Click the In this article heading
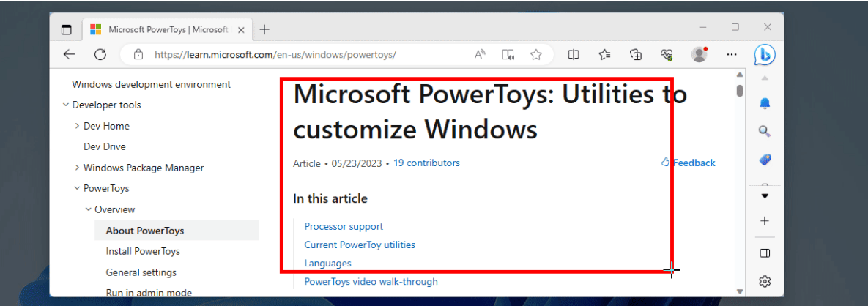This screenshot has width=868, height=306. (x=330, y=198)
